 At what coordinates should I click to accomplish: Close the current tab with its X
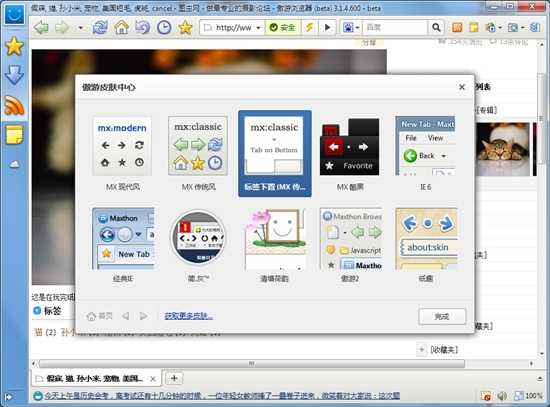(x=153, y=379)
